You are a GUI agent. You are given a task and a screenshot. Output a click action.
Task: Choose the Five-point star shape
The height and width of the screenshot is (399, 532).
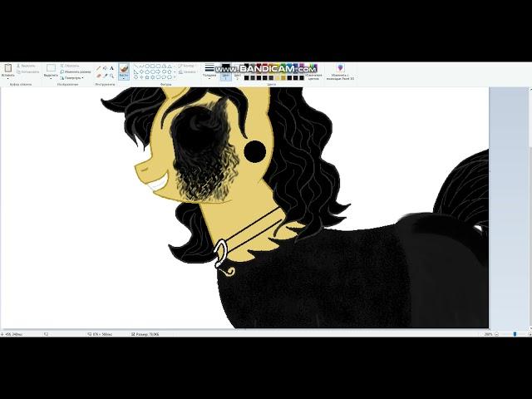[x=147, y=77]
